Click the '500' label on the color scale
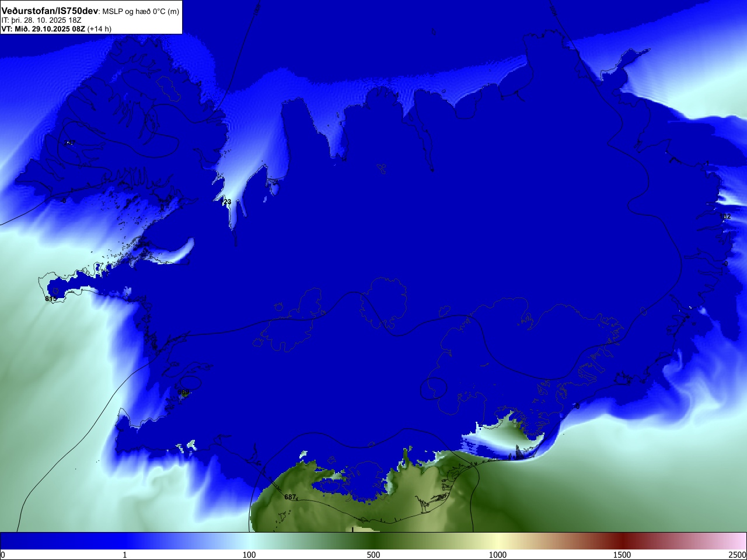 (373, 555)
